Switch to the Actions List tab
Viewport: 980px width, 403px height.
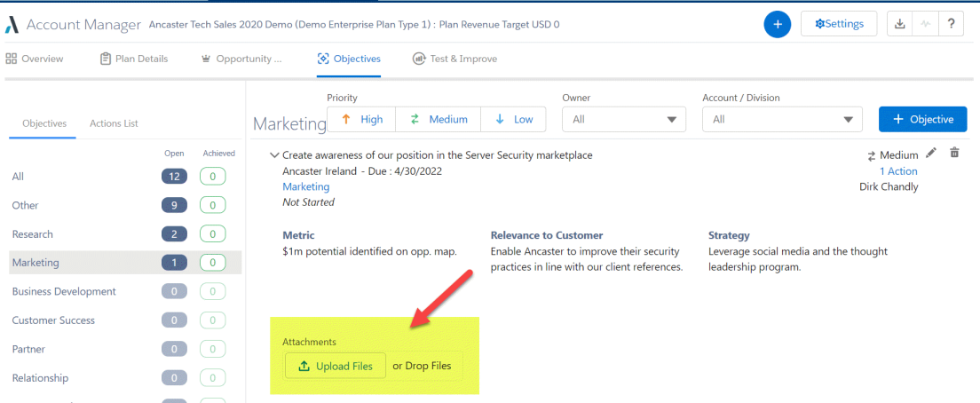click(x=114, y=123)
